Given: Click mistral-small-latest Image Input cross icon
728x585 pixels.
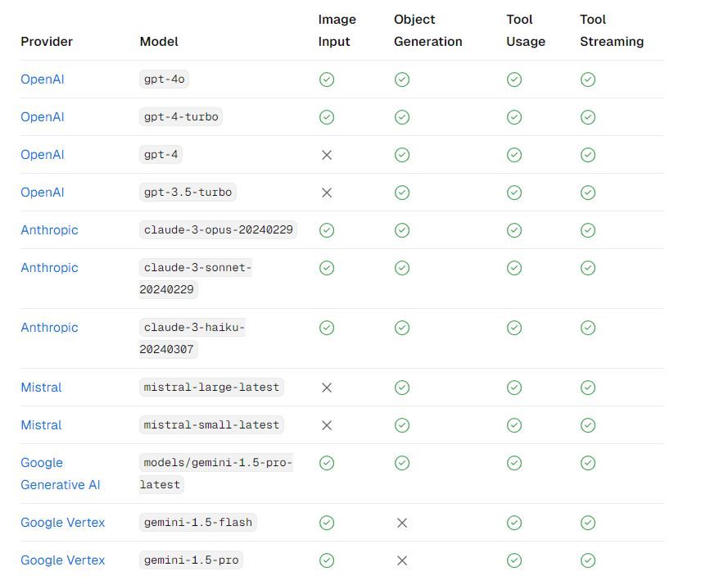Looking at the screenshot, I should (x=327, y=425).
